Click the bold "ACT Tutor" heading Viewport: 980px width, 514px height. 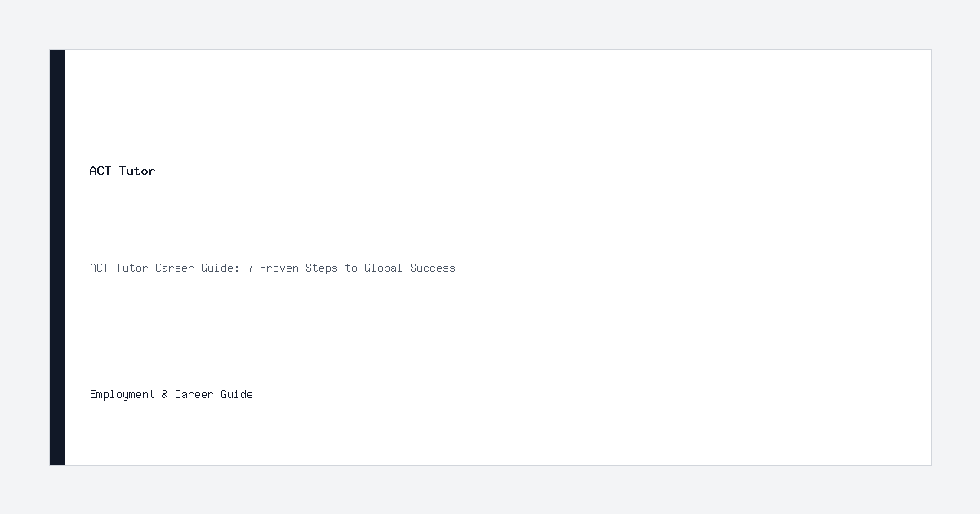pos(122,171)
